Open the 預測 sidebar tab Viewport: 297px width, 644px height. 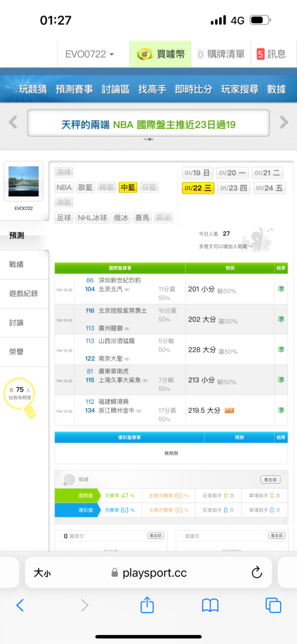pyautogui.click(x=24, y=235)
